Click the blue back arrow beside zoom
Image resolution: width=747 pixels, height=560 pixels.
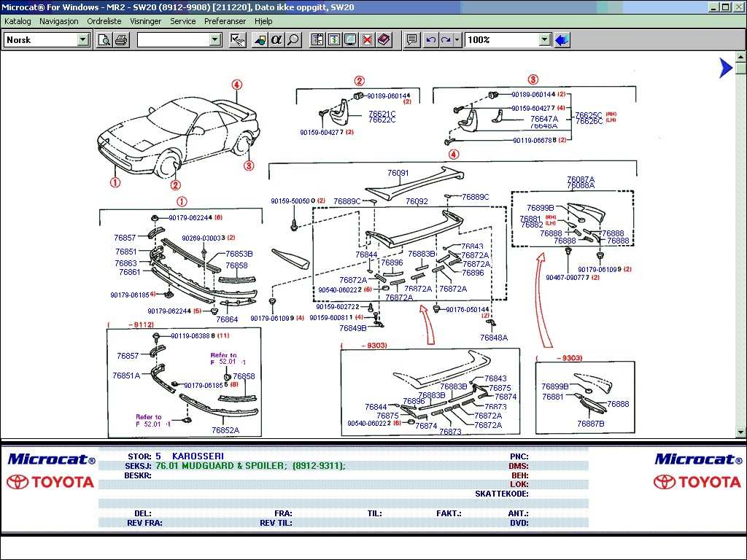point(562,39)
